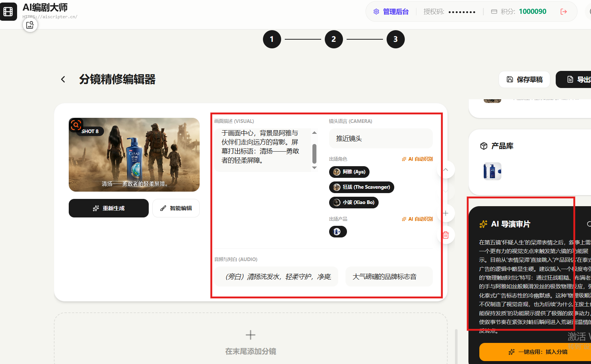Toggle the 小波 (Xiao Bo) character tag
This screenshot has width=591, height=364.
point(354,203)
